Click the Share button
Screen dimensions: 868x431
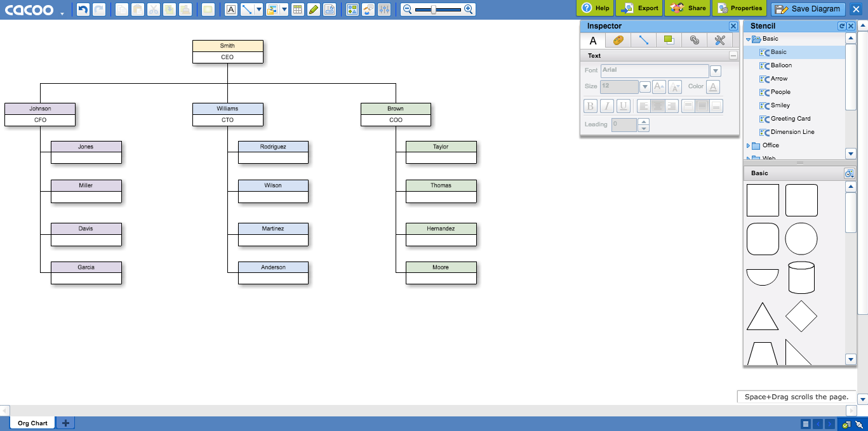(x=687, y=8)
